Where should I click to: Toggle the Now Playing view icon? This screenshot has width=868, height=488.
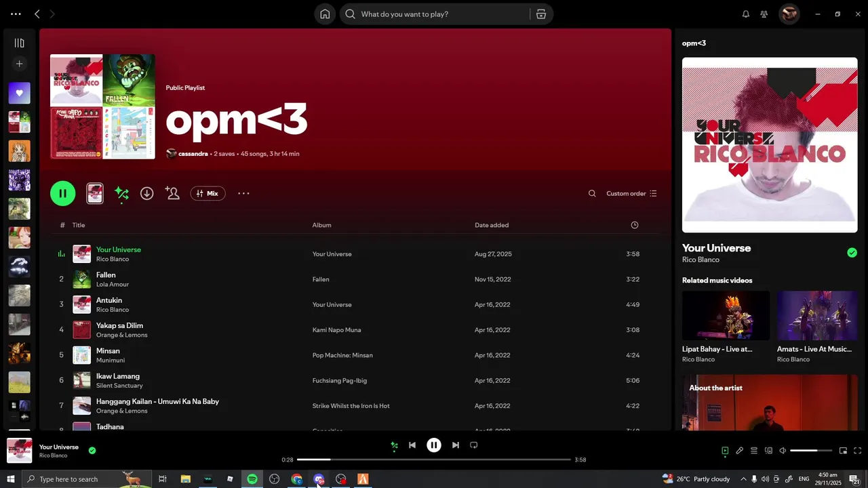click(x=725, y=451)
